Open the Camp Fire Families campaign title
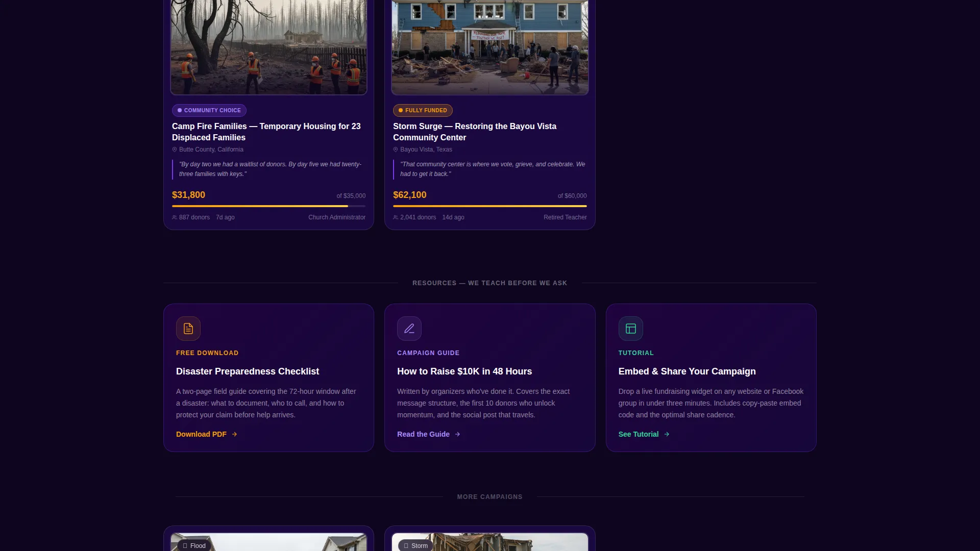 click(x=266, y=132)
